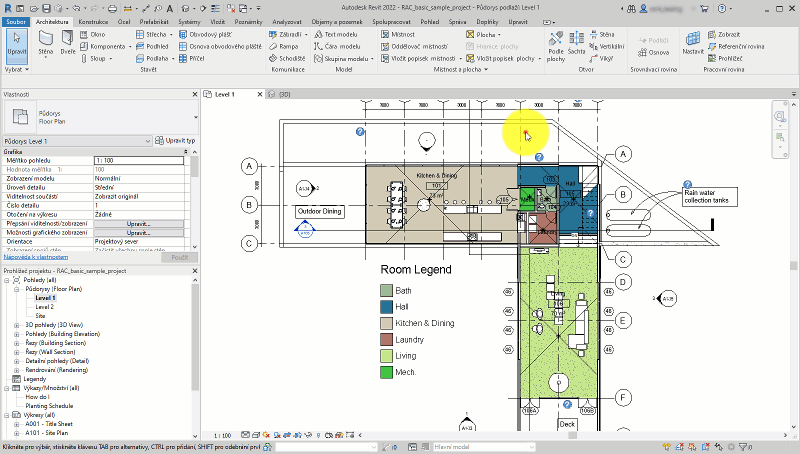The height and width of the screenshot is (454, 800).
Task: Open the Soubor file tab
Action: 16,21
